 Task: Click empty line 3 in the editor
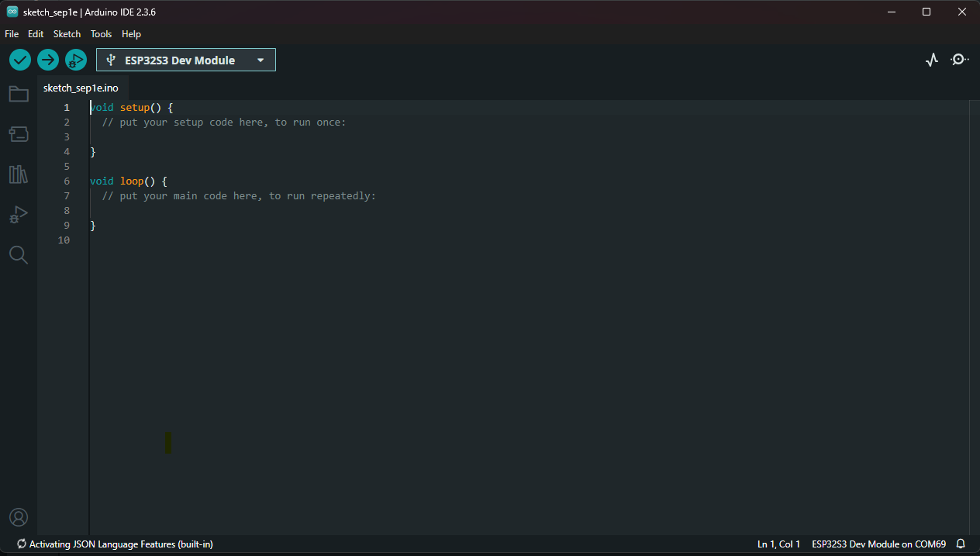(530, 136)
